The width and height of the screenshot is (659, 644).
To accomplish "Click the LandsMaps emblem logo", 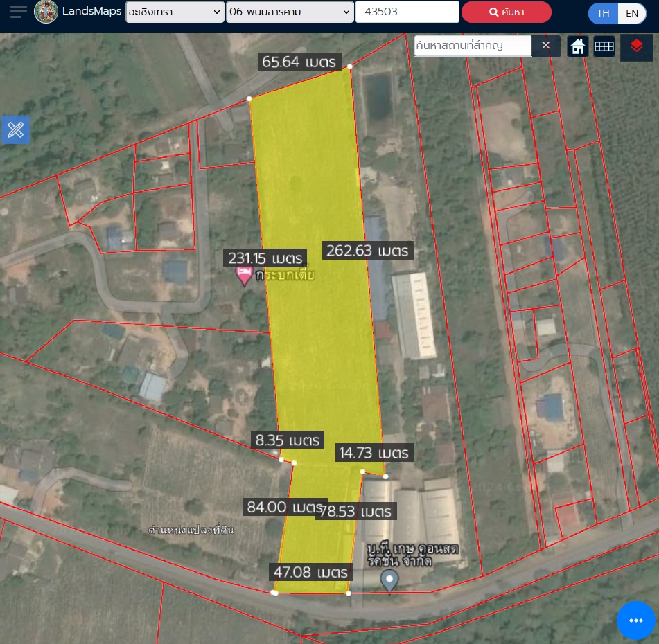I will point(46,12).
